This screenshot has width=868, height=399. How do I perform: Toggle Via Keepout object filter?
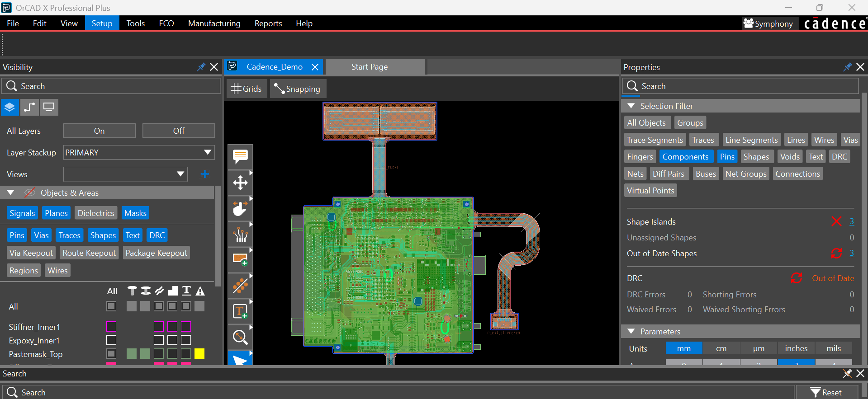click(31, 253)
